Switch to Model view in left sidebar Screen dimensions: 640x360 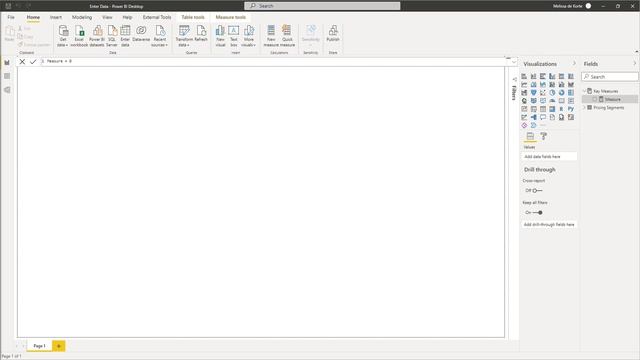click(7, 90)
